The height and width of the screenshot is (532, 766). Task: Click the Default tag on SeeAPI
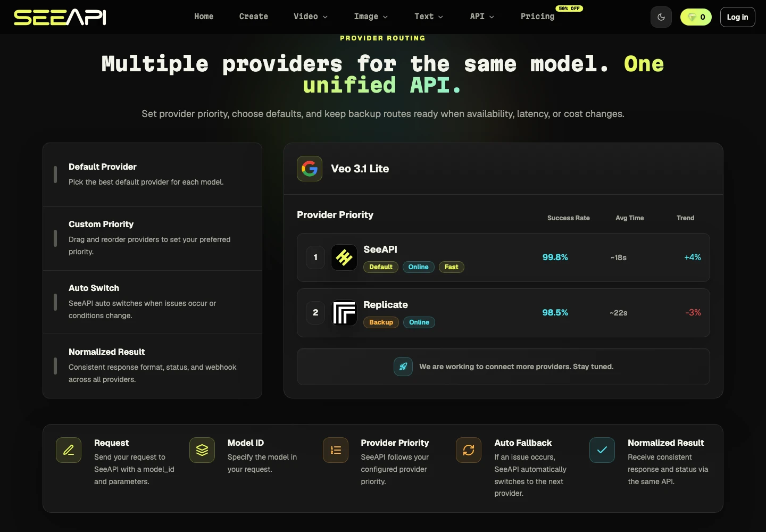(x=381, y=267)
